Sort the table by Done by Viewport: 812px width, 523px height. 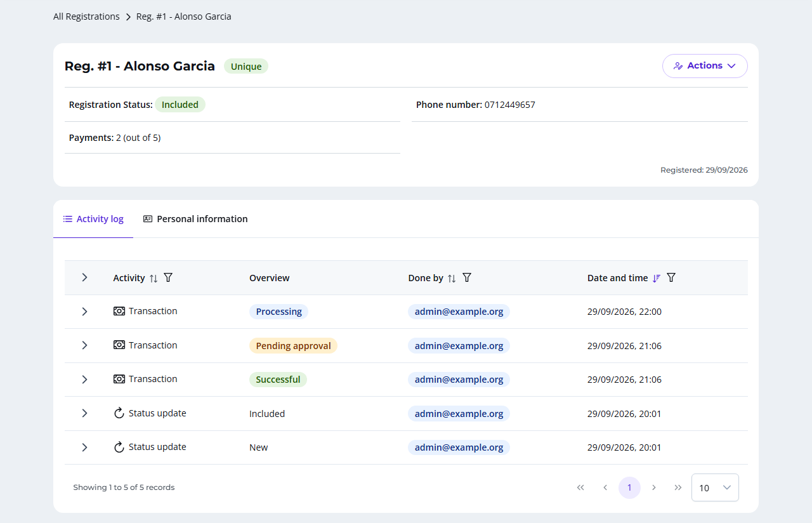pos(452,278)
